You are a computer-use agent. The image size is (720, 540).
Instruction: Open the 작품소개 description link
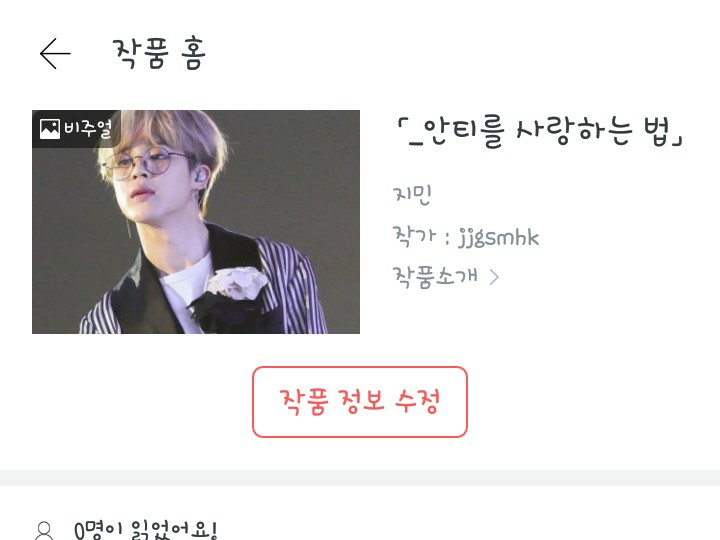(x=435, y=277)
